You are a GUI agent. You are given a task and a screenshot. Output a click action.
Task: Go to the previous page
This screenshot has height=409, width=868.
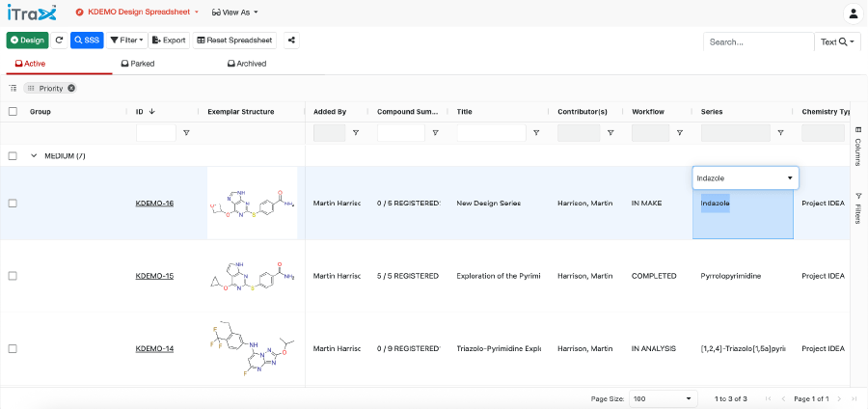783,398
